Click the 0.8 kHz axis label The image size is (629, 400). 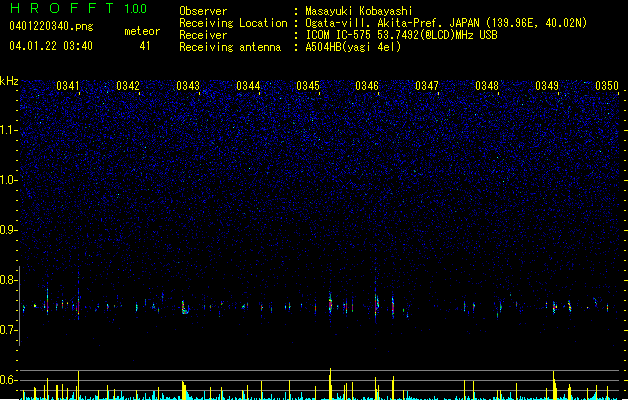click(x=8, y=280)
